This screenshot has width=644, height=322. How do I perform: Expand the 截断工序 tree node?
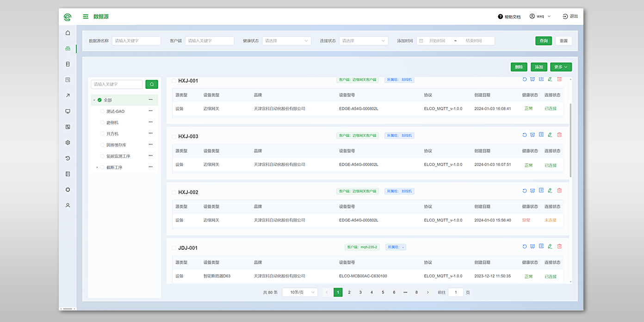point(97,167)
